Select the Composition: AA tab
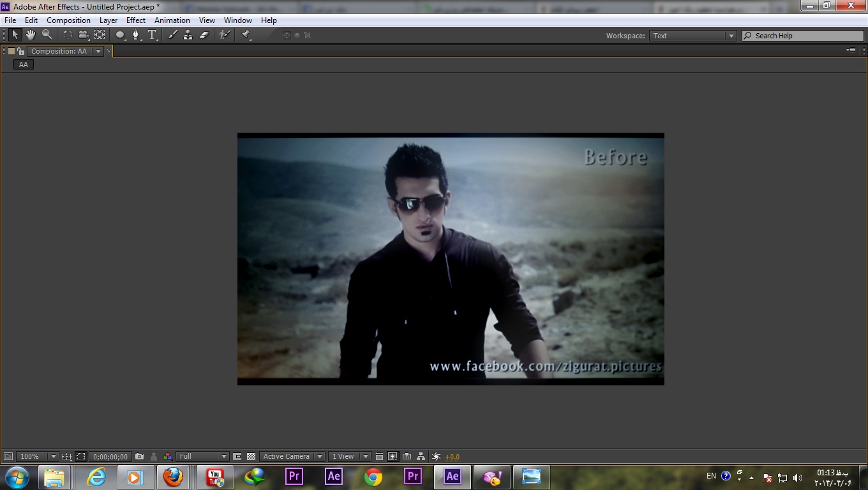Screen dimensions: 868x490 click(x=59, y=51)
